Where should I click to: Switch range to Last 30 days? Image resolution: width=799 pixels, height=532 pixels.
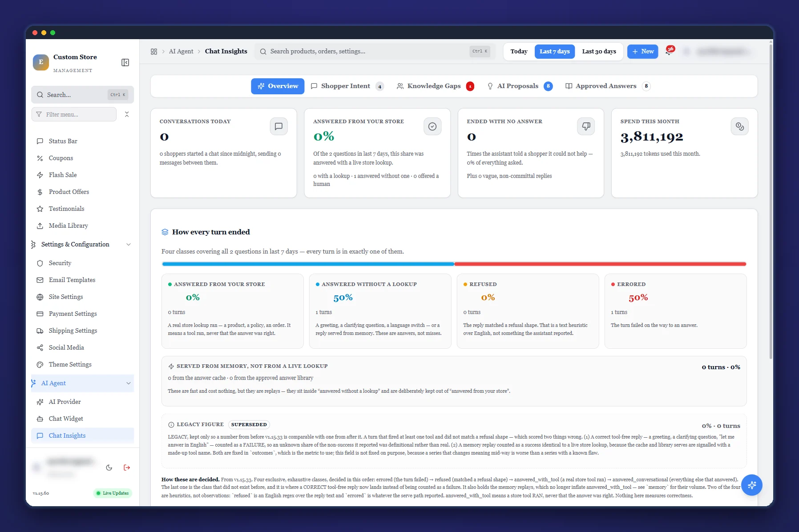599,52
